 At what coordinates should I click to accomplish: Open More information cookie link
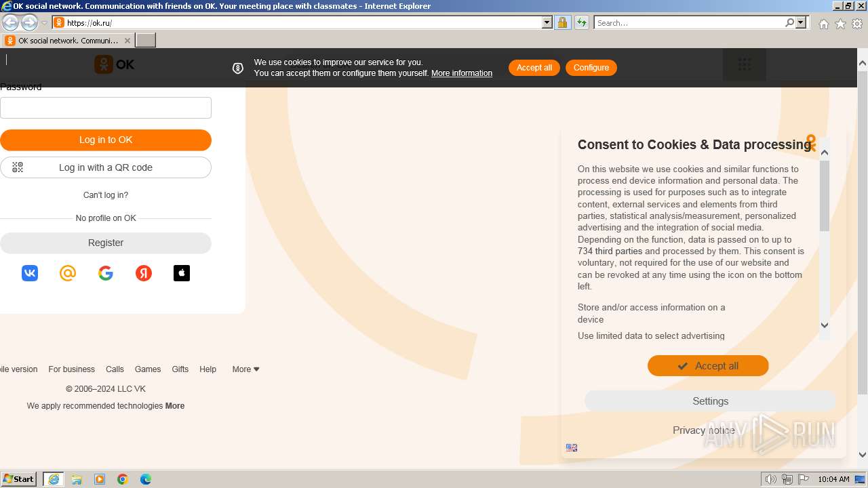coord(462,73)
